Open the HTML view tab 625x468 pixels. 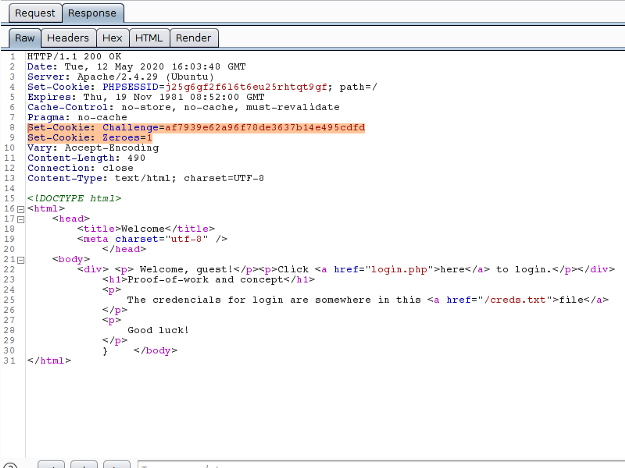tap(148, 38)
